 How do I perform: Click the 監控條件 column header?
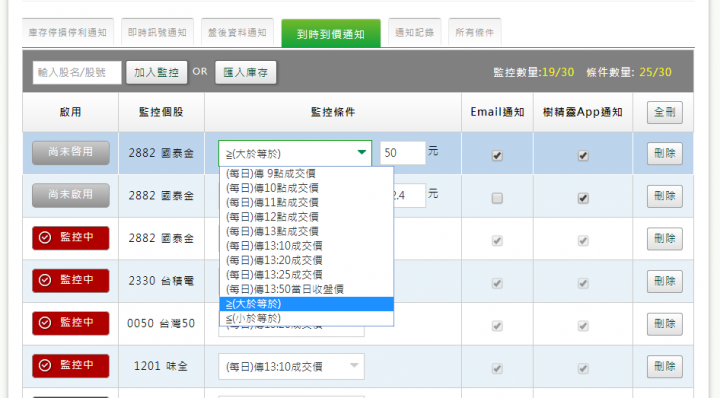(x=333, y=112)
